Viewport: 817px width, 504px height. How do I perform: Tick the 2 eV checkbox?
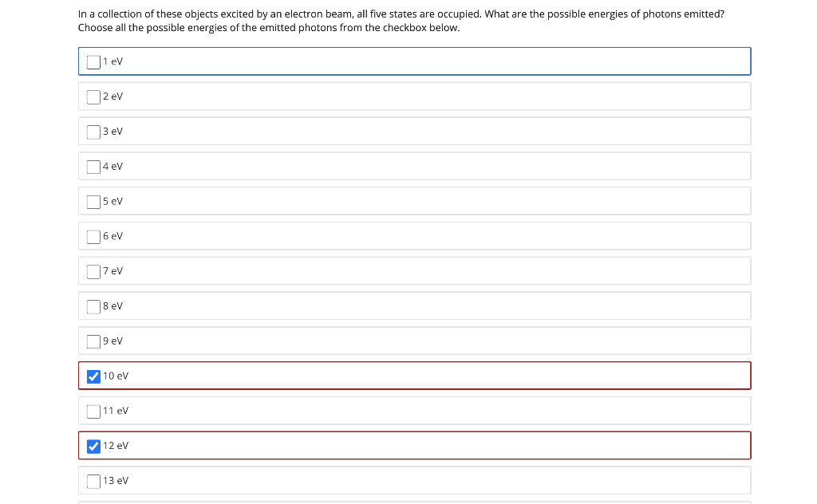93,96
